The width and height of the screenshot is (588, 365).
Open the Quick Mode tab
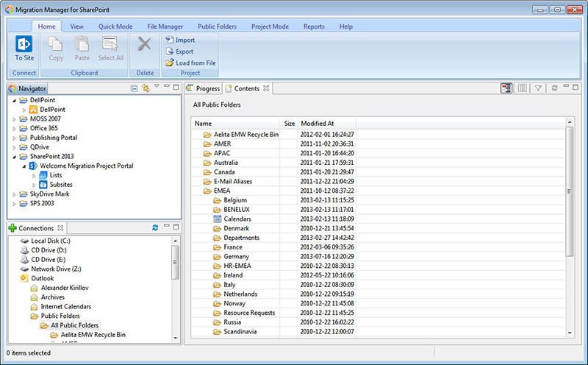pyautogui.click(x=115, y=26)
